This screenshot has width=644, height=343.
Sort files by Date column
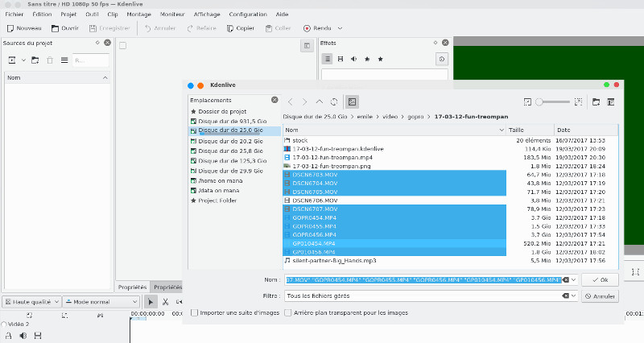point(586,130)
